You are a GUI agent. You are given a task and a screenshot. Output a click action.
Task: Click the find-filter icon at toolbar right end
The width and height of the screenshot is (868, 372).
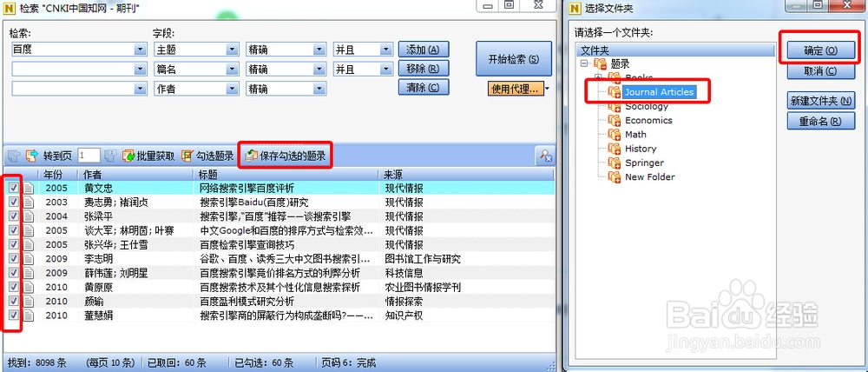pos(545,156)
